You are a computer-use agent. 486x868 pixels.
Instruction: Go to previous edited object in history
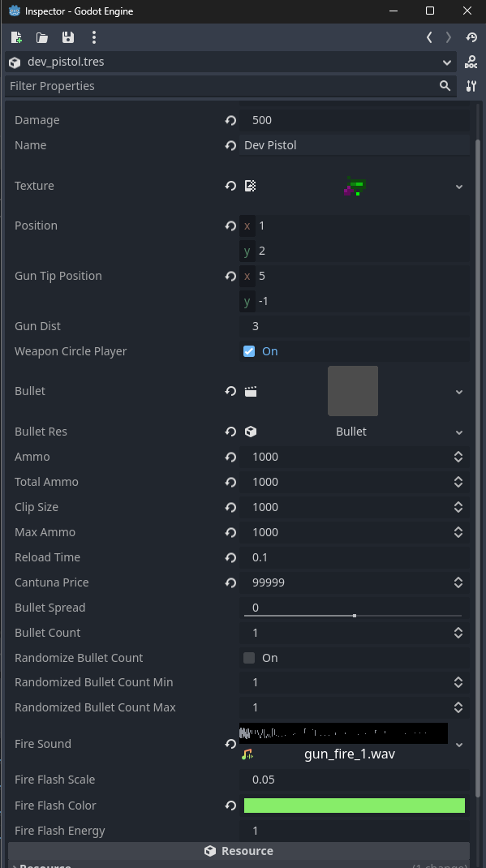[x=429, y=37]
